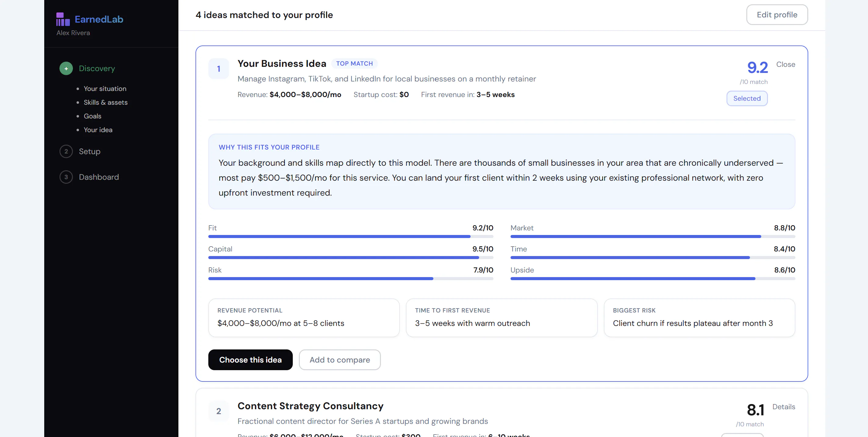Select the Dashboard step number icon
Screen dimensions: 868x437
click(x=66, y=177)
